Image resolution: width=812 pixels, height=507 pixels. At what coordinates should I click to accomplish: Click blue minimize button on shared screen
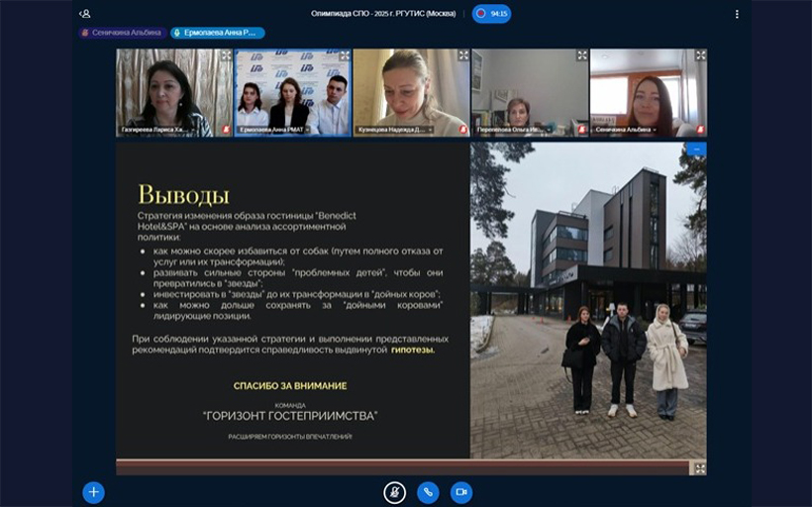coord(696,150)
